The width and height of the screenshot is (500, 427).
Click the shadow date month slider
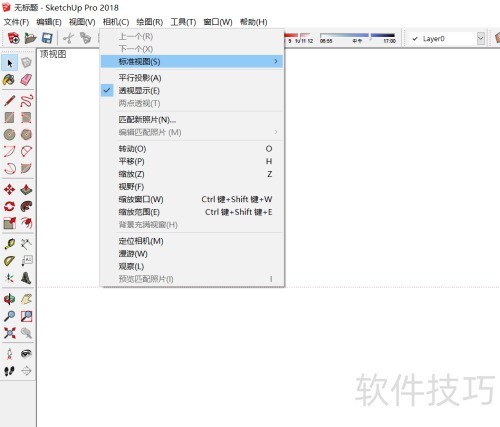[x=298, y=35]
